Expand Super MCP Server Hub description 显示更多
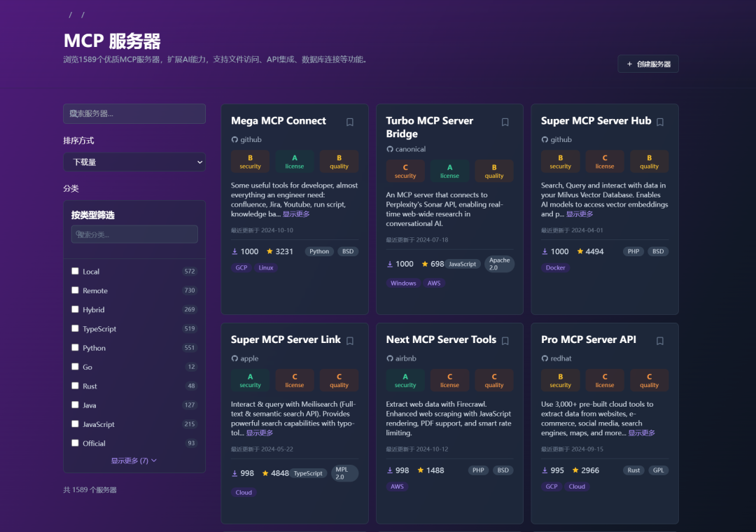Screen dimensions: 756x532 [580, 214]
